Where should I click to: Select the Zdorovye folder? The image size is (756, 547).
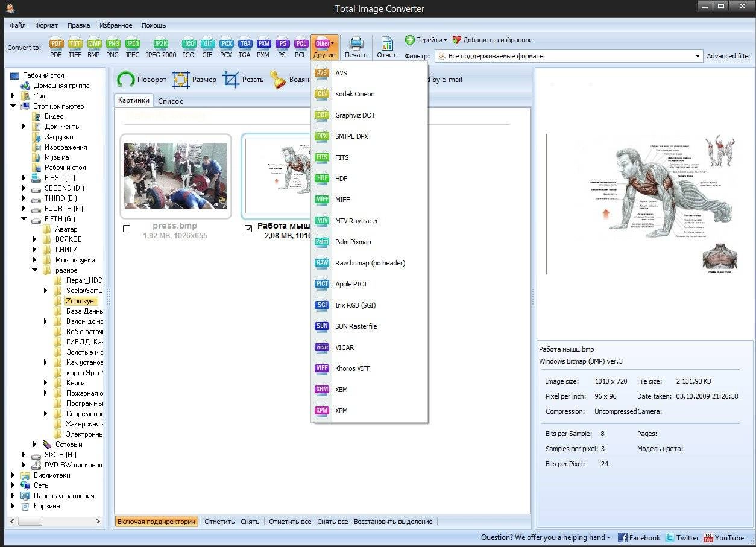pyautogui.click(x=81, y=301)
